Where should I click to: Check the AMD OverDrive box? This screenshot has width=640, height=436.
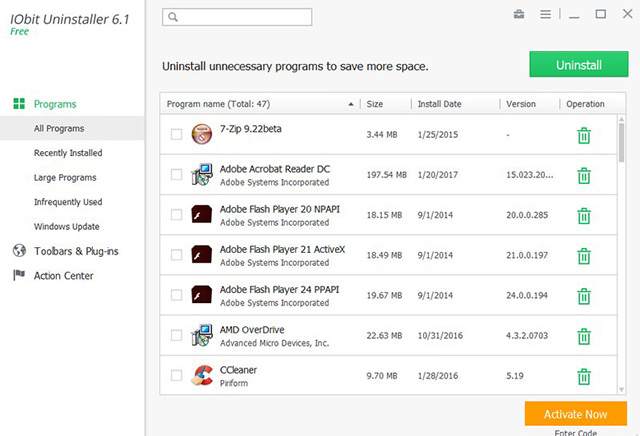coord(176,335)
